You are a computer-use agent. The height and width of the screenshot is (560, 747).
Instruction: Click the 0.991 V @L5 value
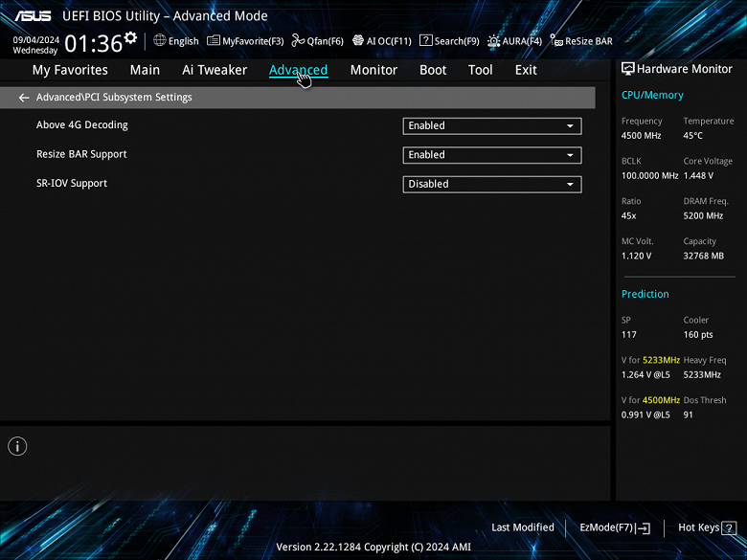645,414
